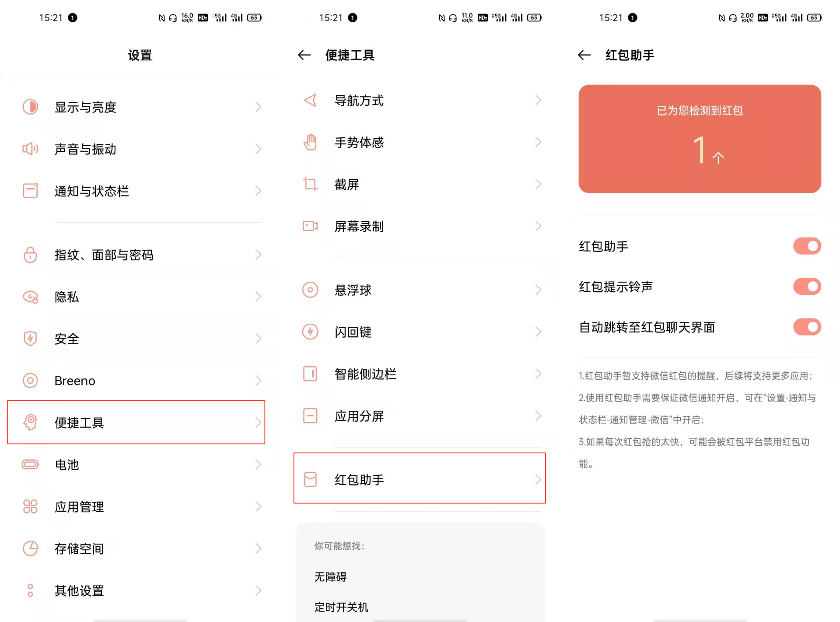
Task: Tap the Display & Brightness half-circle icon
Action: click(30, 107)
